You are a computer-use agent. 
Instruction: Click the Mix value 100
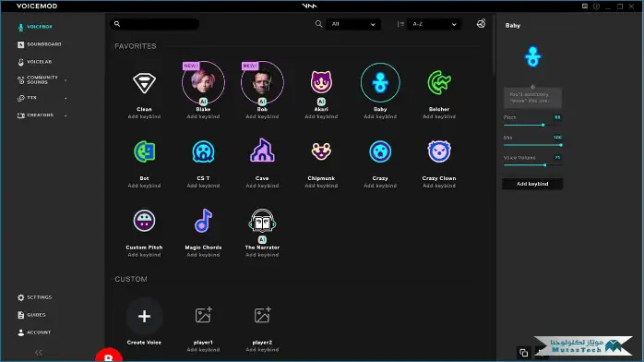click(x=557, y=138)
